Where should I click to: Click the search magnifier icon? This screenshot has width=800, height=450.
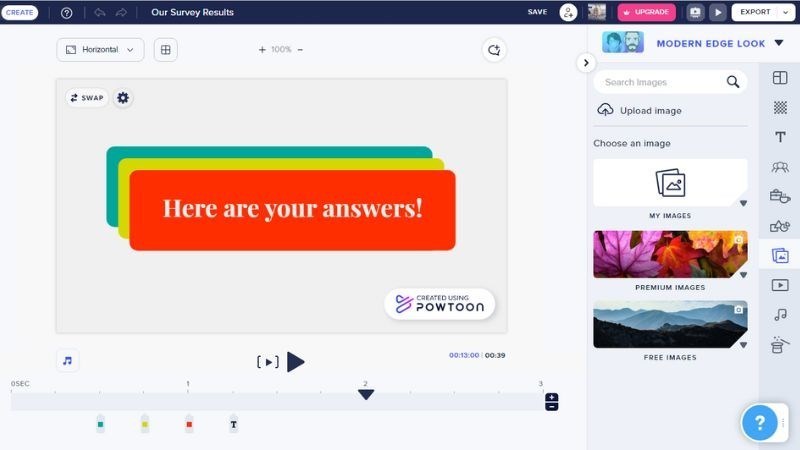(x=733, y=82)
